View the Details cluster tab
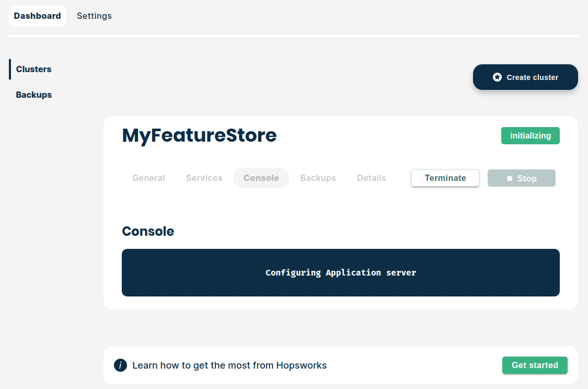Viewport: 588px width, 389px height. 371,178
